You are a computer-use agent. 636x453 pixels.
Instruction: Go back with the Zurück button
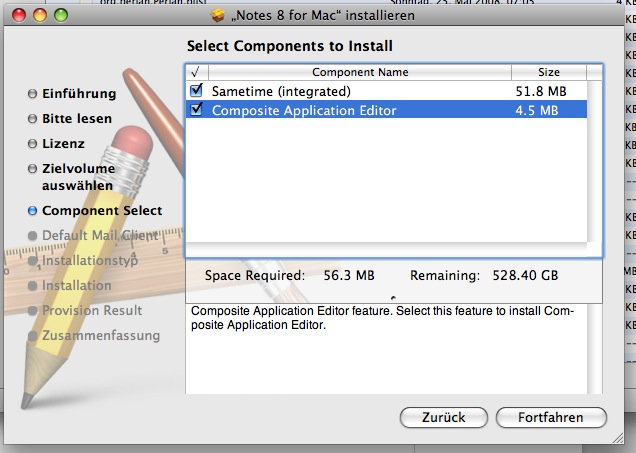443,417
